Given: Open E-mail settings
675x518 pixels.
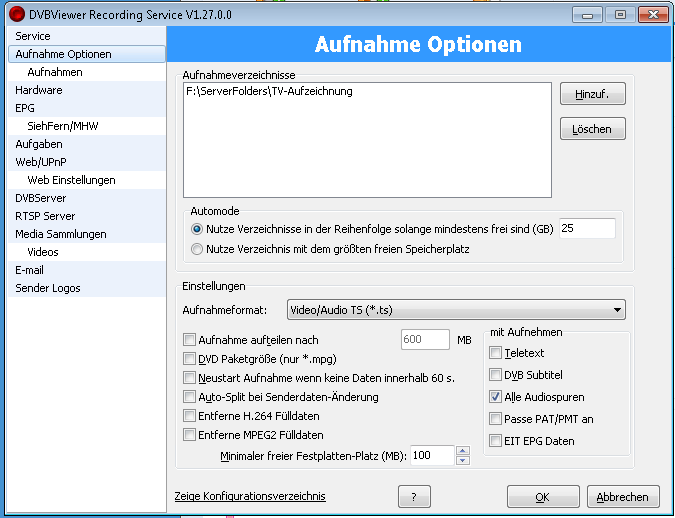Looking at the screenshot, I should tap(87, 270).
